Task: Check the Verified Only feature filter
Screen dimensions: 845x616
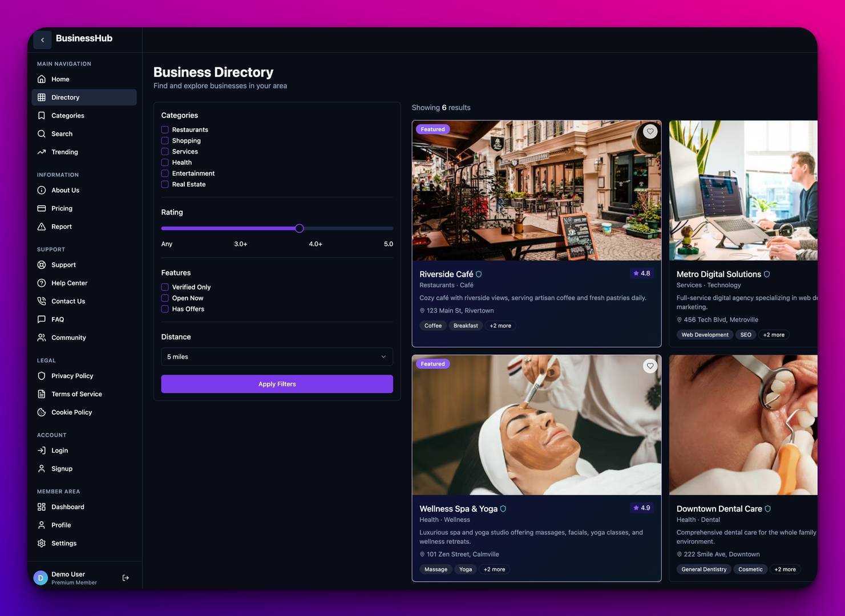Action: coord(165,287)
